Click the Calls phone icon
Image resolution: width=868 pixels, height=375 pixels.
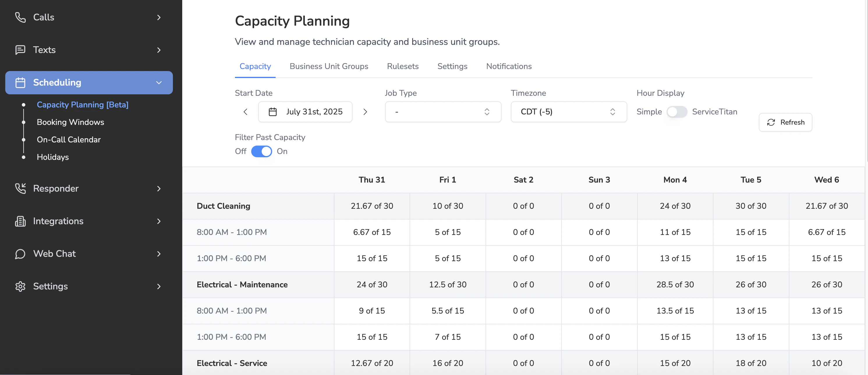20,17
